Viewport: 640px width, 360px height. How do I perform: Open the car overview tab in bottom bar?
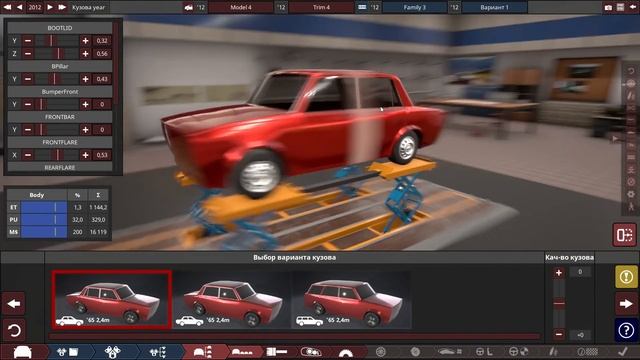tap(23, 352)
